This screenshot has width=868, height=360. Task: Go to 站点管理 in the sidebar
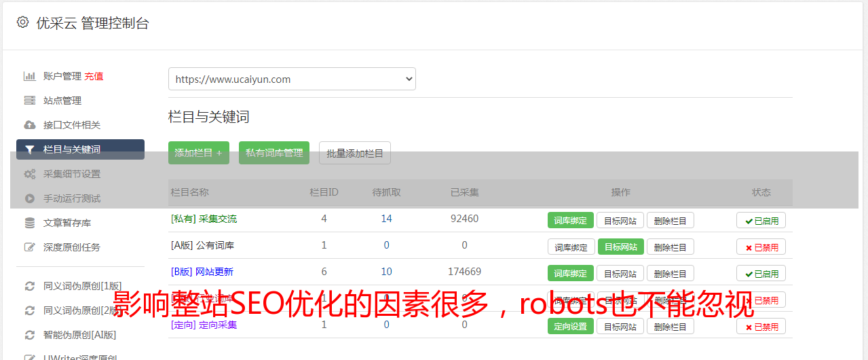[x=62, y=101]
